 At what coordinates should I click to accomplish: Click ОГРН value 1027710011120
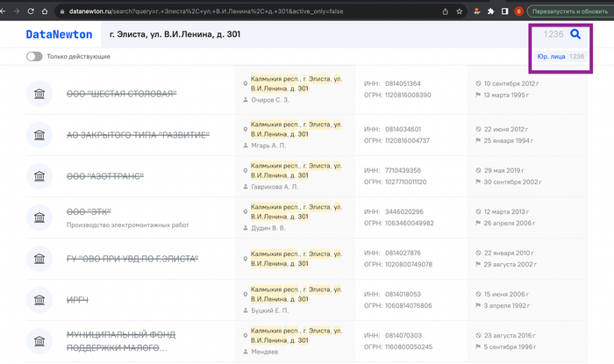point(405,182)
